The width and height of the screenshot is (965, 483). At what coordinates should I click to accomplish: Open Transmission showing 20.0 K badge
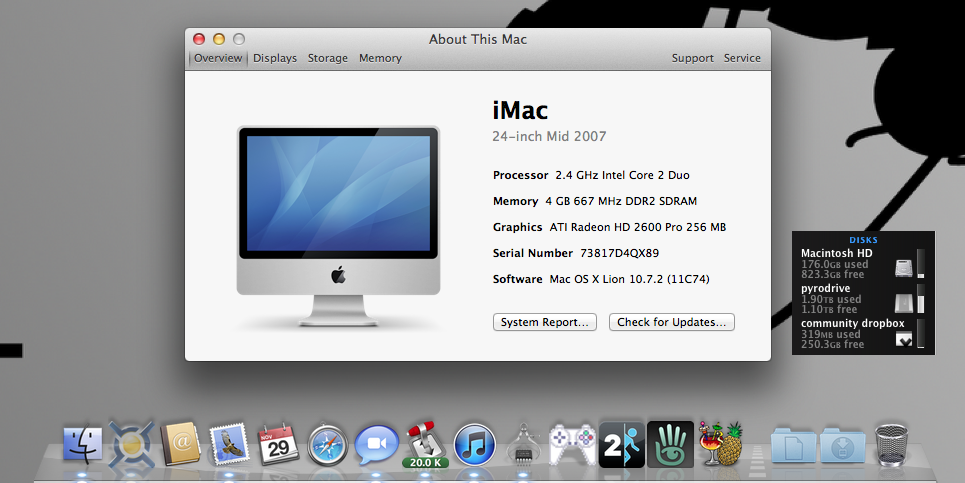tap(425, 444)
